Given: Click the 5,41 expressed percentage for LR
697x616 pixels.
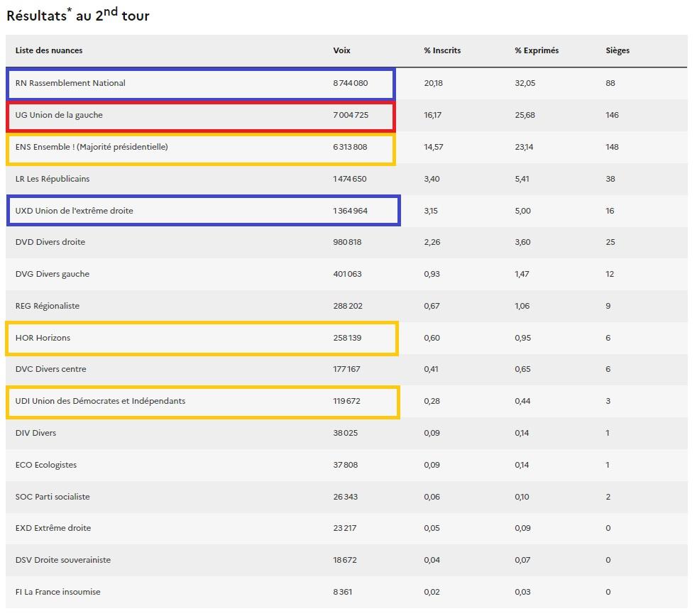Looking at the screenshot, I should pos(522,179).
